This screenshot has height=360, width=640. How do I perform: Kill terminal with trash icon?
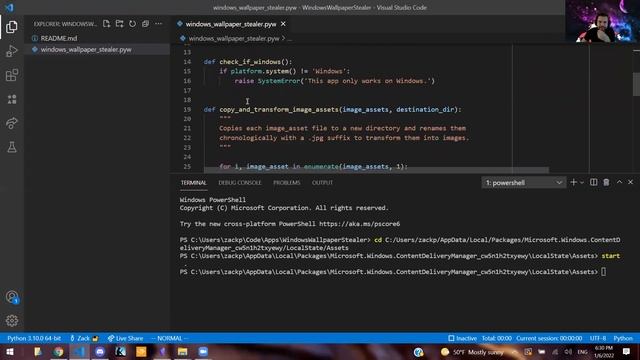[607, 182]
